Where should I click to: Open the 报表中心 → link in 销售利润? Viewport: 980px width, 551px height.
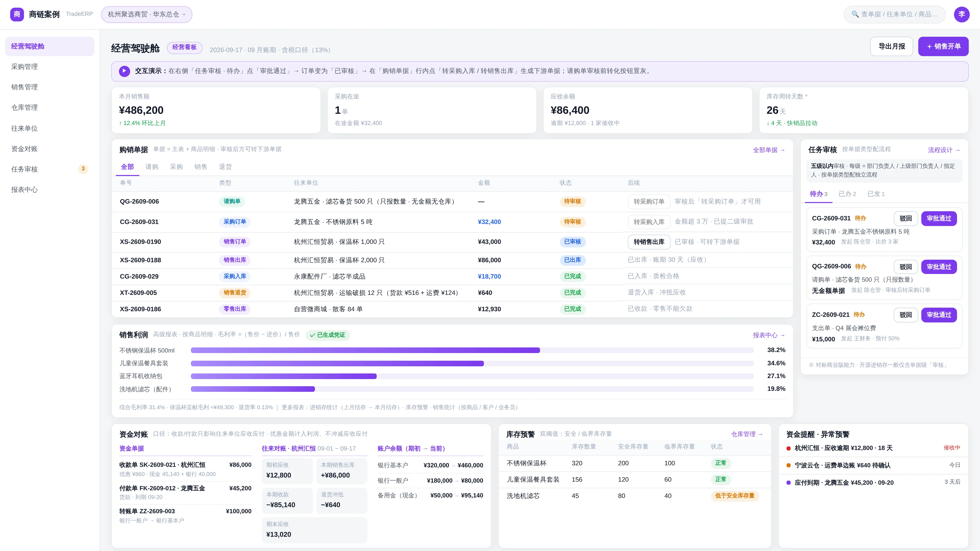[x=769, y=335]
